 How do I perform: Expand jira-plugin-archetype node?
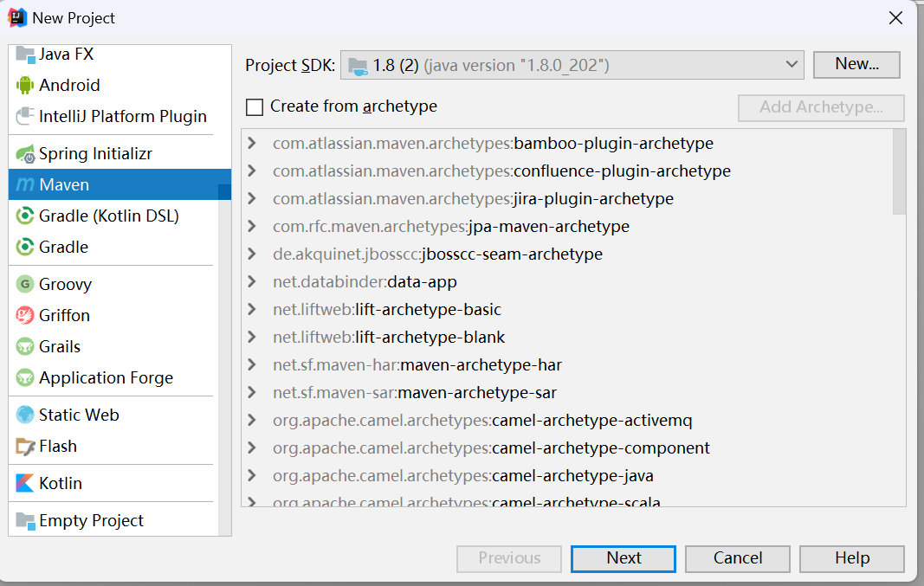pyautogui.click(x=252, y=198)
